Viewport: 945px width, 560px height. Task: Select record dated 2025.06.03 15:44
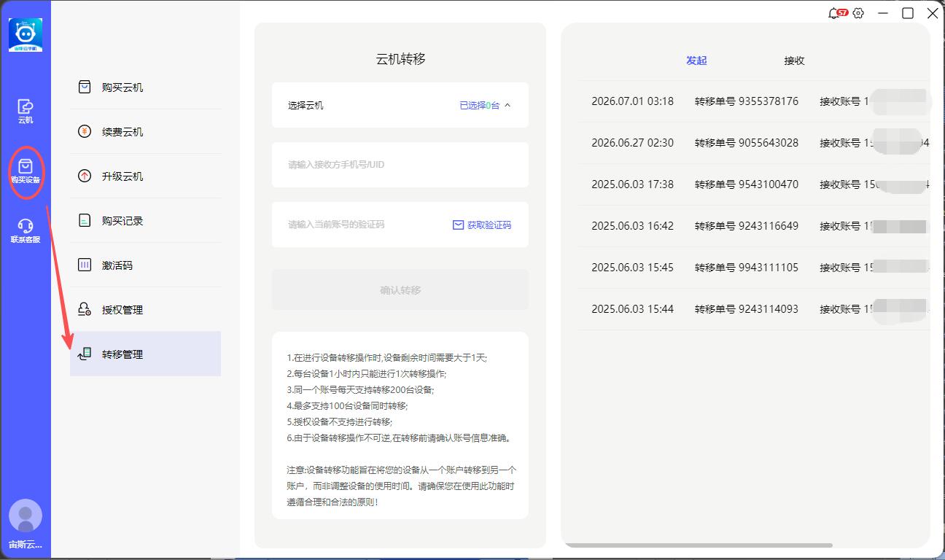754,309
